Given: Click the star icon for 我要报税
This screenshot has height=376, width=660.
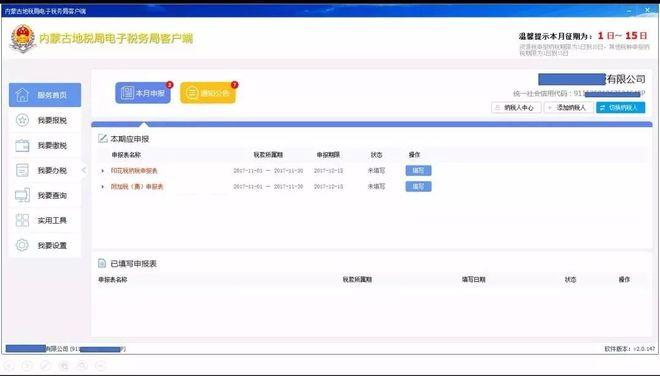Looking at the screenshot, I should [22, 120].
